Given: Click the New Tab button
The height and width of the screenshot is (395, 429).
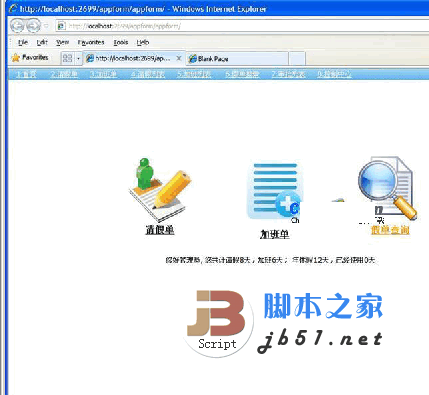Looking at the screenshot, I should coord(297,59).
